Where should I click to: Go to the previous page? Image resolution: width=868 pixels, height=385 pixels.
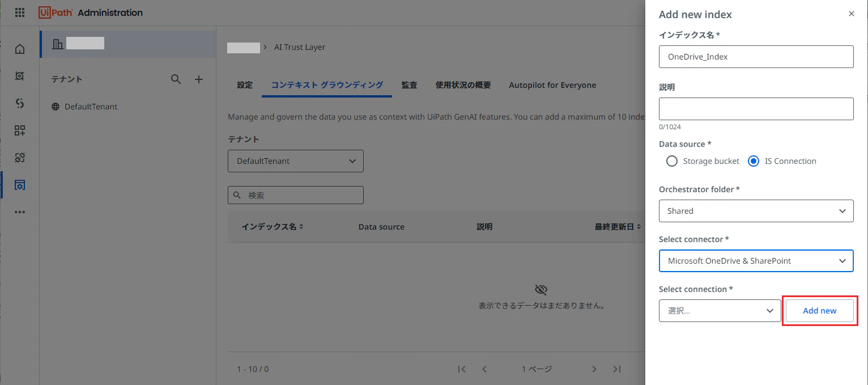tap(484, 369)
